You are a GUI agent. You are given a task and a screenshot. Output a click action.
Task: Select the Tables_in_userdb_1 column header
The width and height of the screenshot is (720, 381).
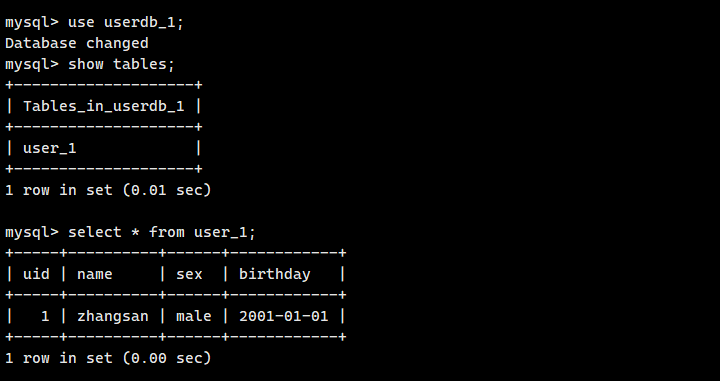pyautogui.click(x=104, y=106)
